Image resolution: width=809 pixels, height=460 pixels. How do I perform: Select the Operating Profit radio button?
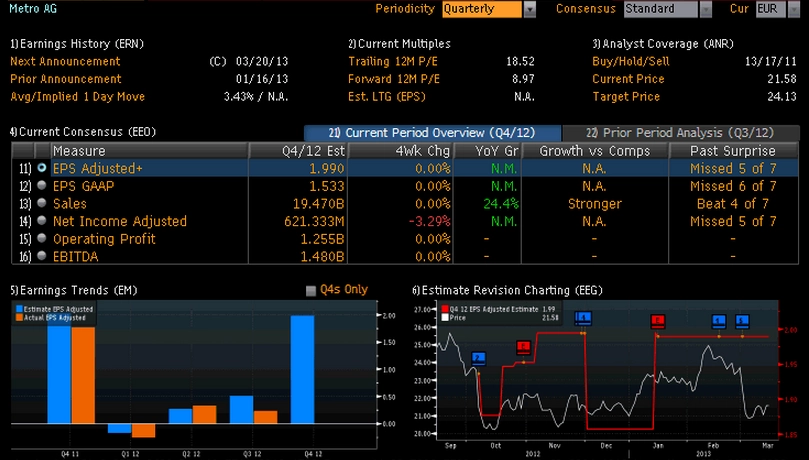click(42, 238)
